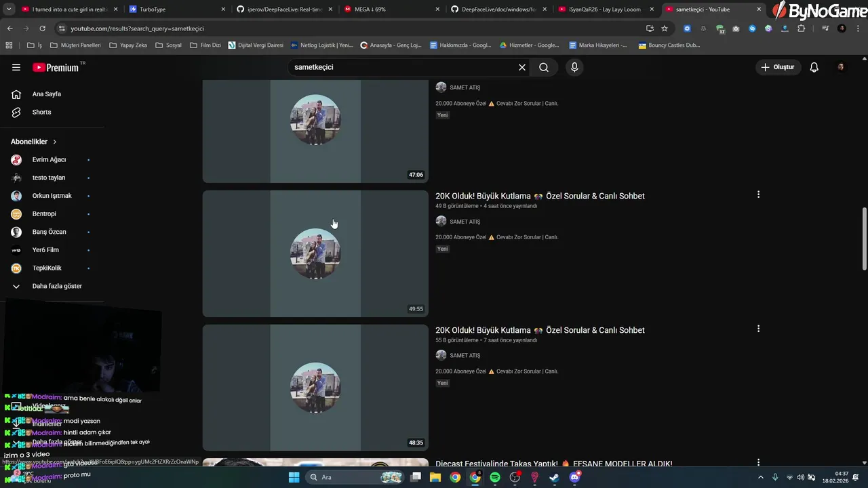868x488 pixels.
Task: Open Discord from taskbar
Action: click(575, 477)
